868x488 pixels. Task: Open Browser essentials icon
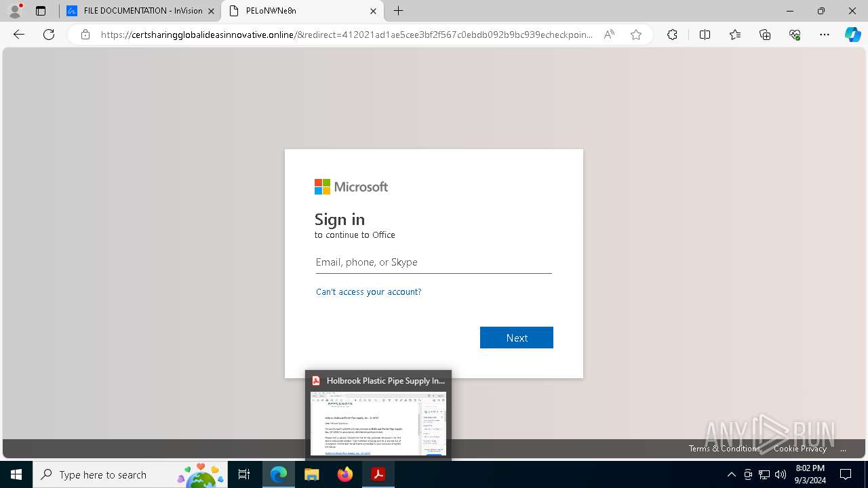[x=795, y=35]
